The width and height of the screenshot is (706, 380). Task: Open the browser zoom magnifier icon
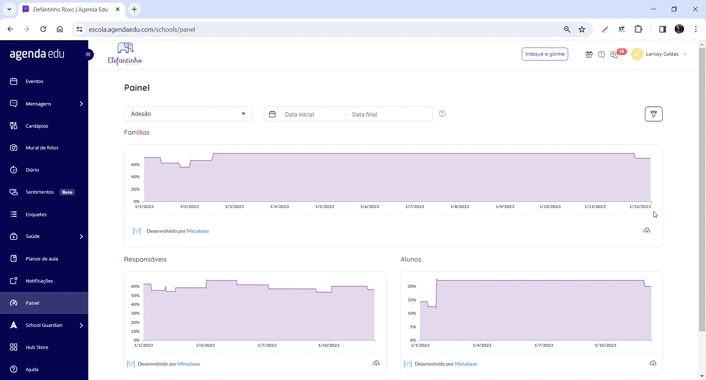pos(567,29)
